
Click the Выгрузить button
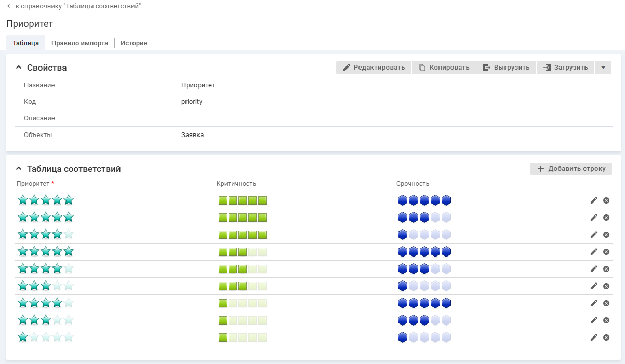click(506, 68)
